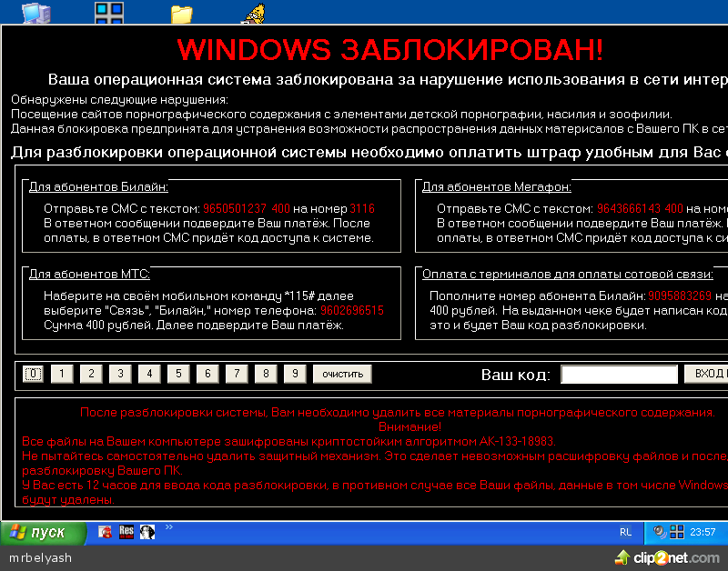Viewport: 728px width, 571px height.
Task: Click keypad digit 3
Action: coord(120,374)
